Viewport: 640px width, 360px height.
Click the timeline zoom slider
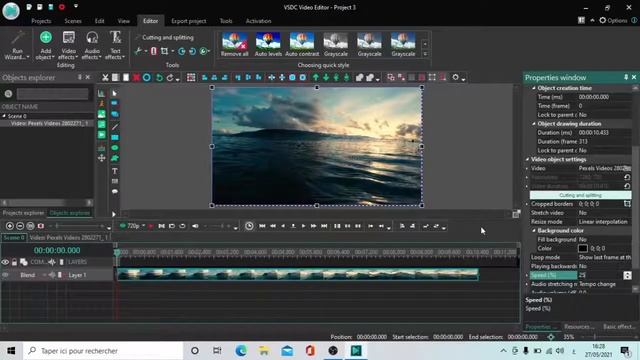pos(78,226)
